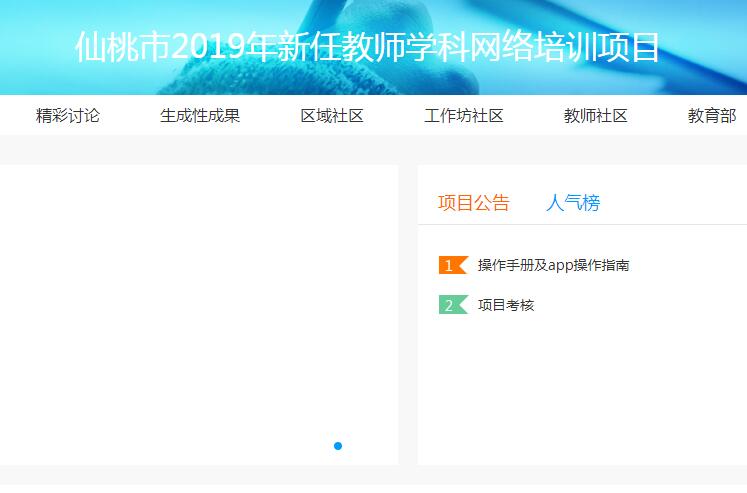Open the 生成性成果 navigation item

200,116
